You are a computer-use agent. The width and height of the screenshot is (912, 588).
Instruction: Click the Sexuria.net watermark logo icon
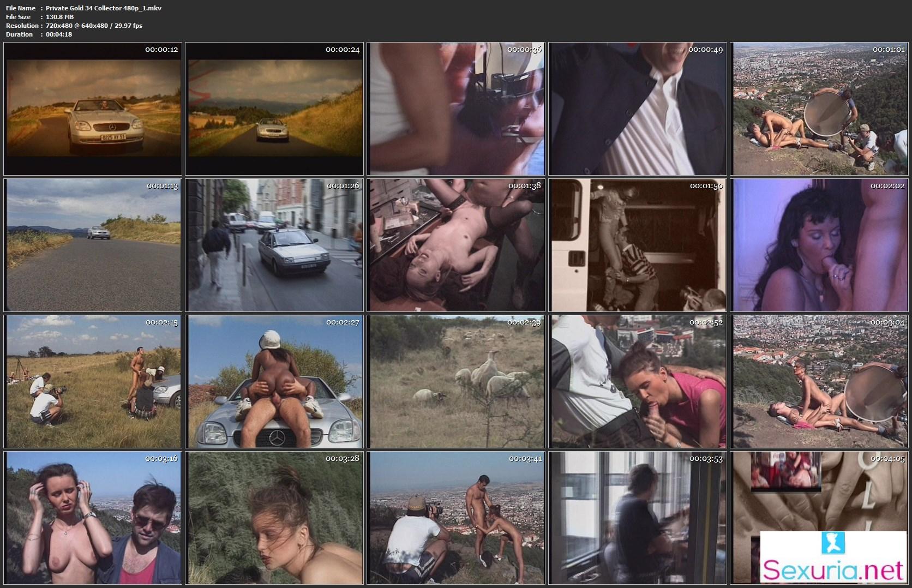(x=833, y=543)
